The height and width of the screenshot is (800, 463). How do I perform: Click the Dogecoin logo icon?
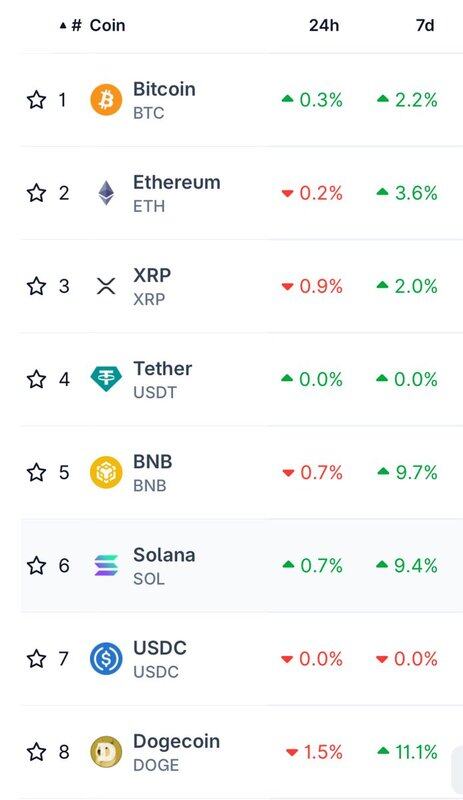pyautogui.click(x=106, y=752)
